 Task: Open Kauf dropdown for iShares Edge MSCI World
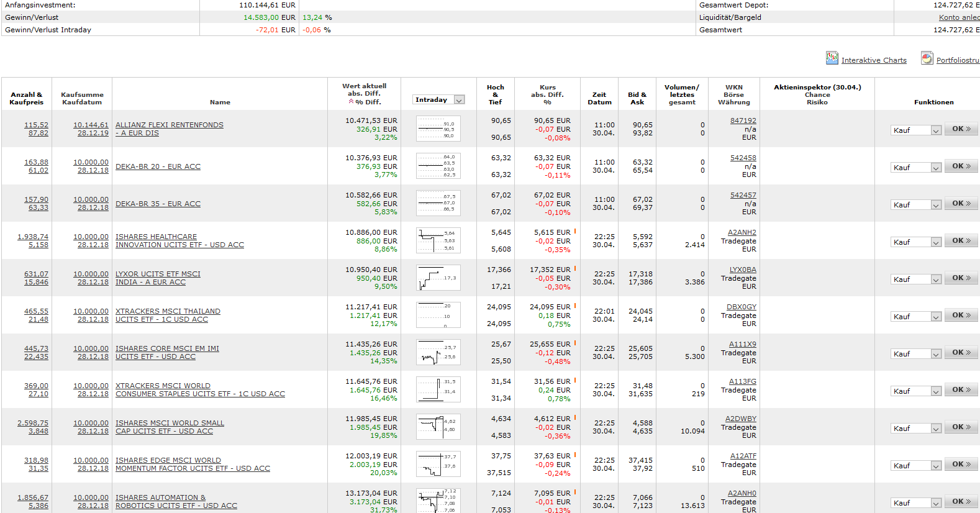click(935, 466)
